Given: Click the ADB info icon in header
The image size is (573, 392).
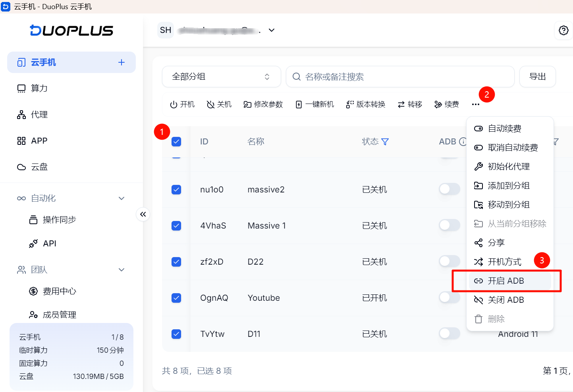Looking at the screenshot, I should (463, 142).
